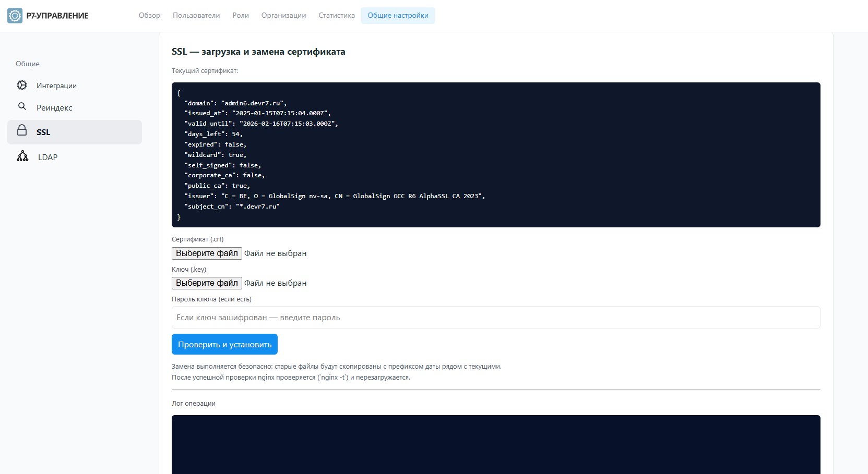View the Статистика tab
Image resolution: width=868 pixels, height=474 pixels.
coord(337,16)
